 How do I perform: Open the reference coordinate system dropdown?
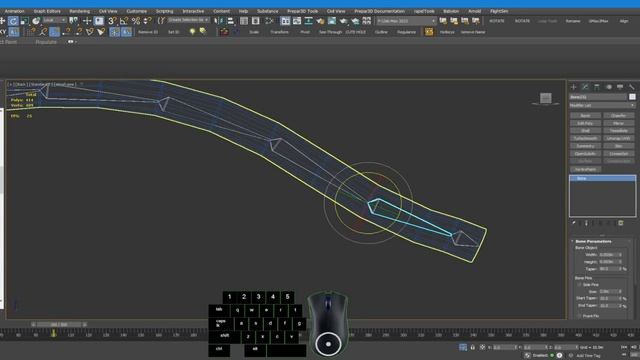click(54, 20)
